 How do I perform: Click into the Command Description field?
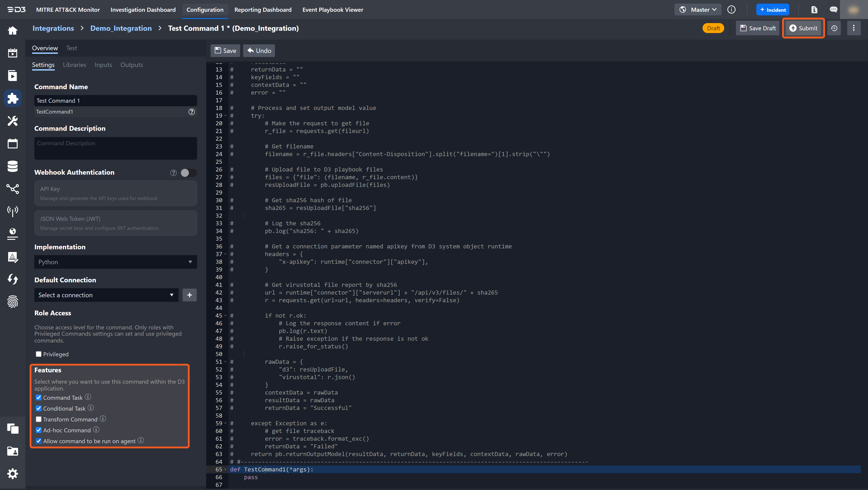(115, 148)
